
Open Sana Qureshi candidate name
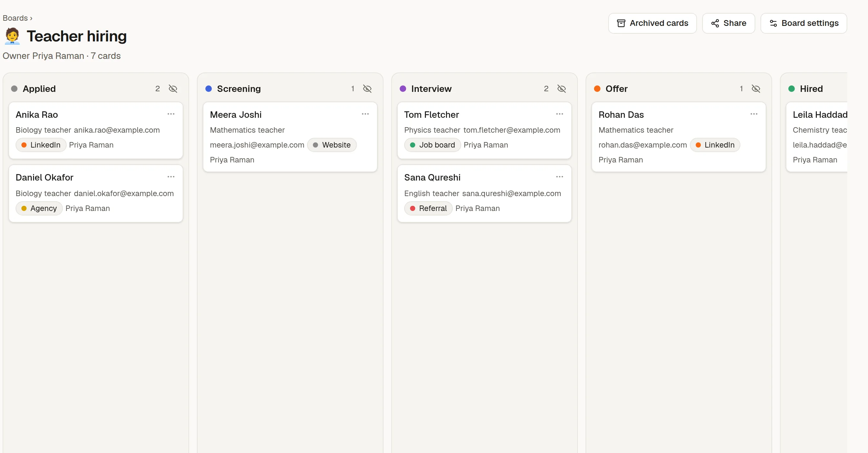432,178
